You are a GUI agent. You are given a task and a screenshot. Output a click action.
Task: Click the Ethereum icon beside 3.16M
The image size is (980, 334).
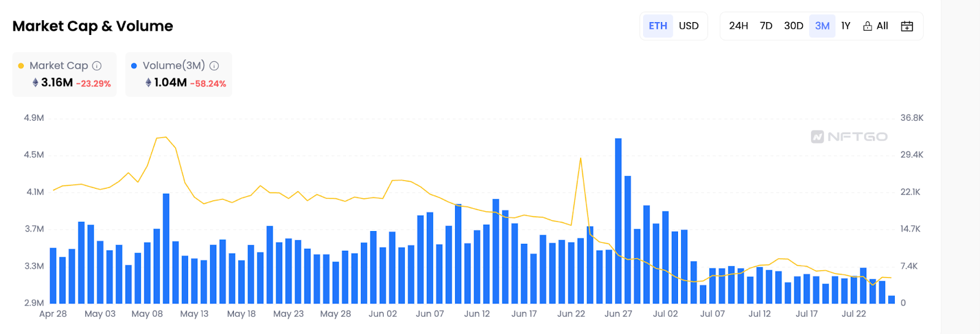36,82
